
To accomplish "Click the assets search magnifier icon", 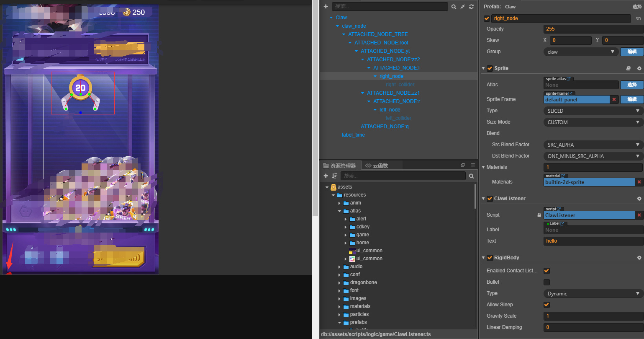I will pos(471,176).
